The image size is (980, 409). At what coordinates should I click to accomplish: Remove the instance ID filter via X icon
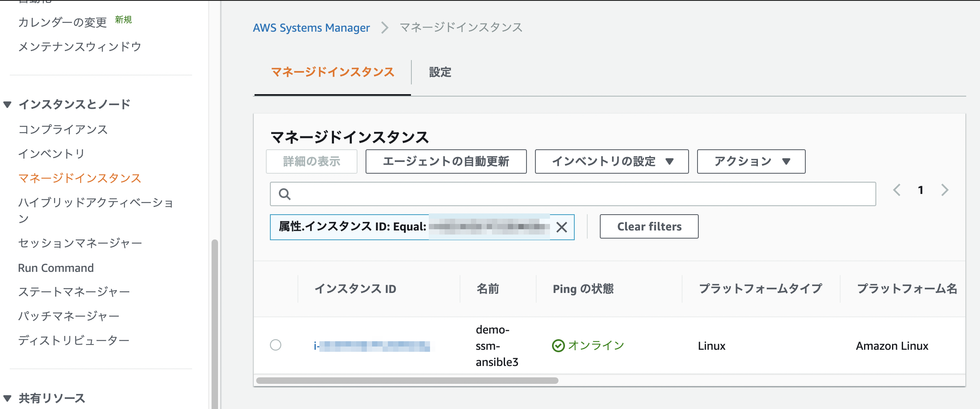[x=563, y=227]
